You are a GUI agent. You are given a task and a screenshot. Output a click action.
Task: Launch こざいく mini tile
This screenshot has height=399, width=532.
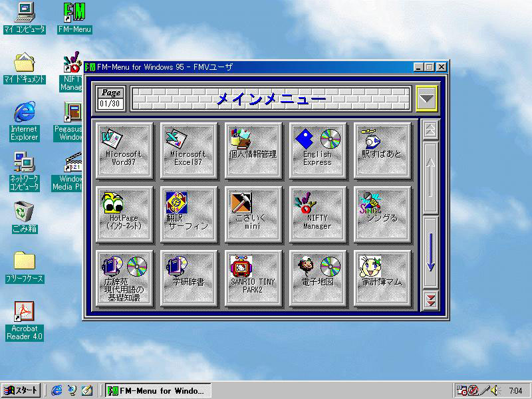(253, 214)
